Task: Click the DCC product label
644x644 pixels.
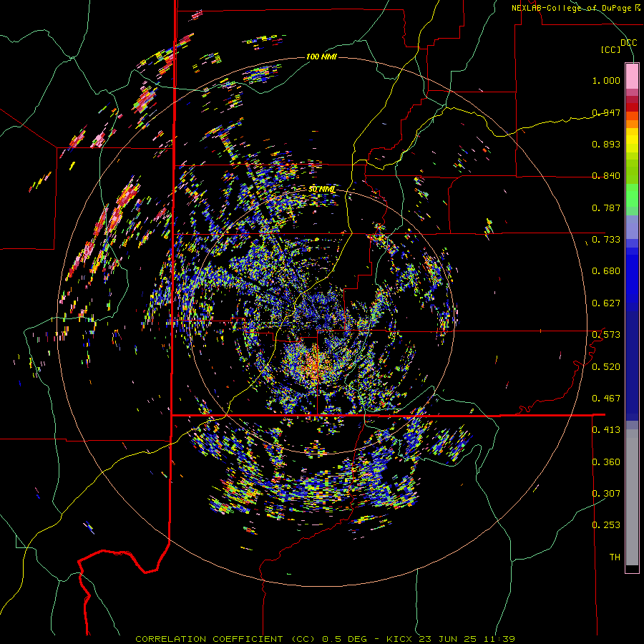Action: point(629,43)
